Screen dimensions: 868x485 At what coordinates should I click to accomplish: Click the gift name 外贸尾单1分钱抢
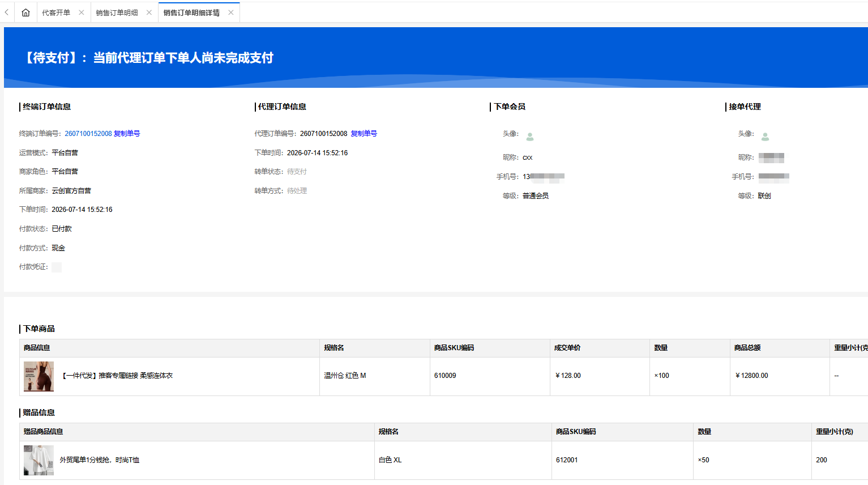tap(85, 460)
